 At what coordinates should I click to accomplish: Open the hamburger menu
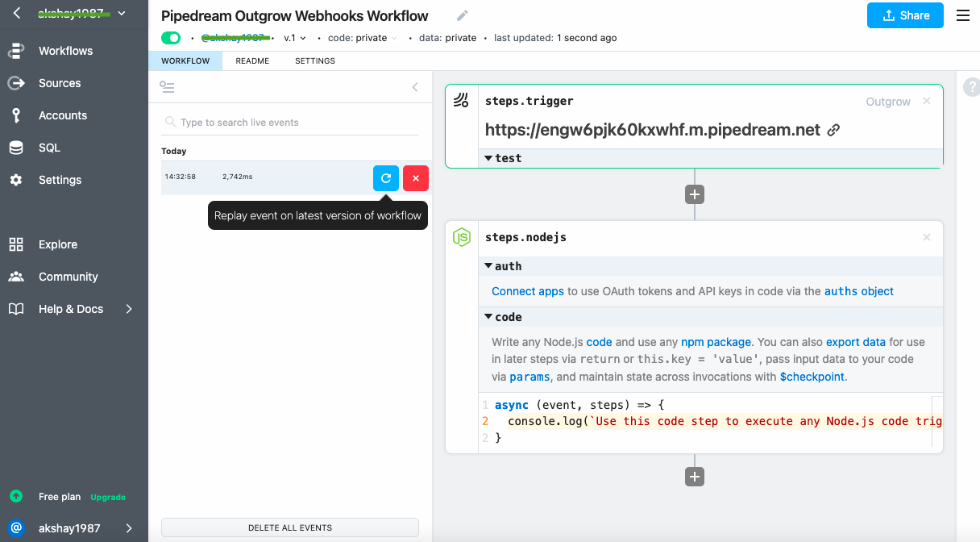[x=963, y=15]
